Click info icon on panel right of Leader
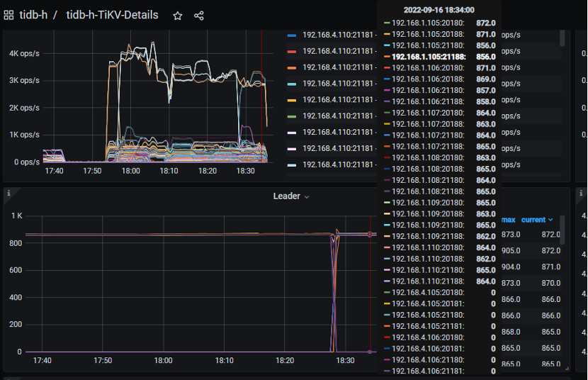This screenshot has height=380, width=588. (581, 193)
